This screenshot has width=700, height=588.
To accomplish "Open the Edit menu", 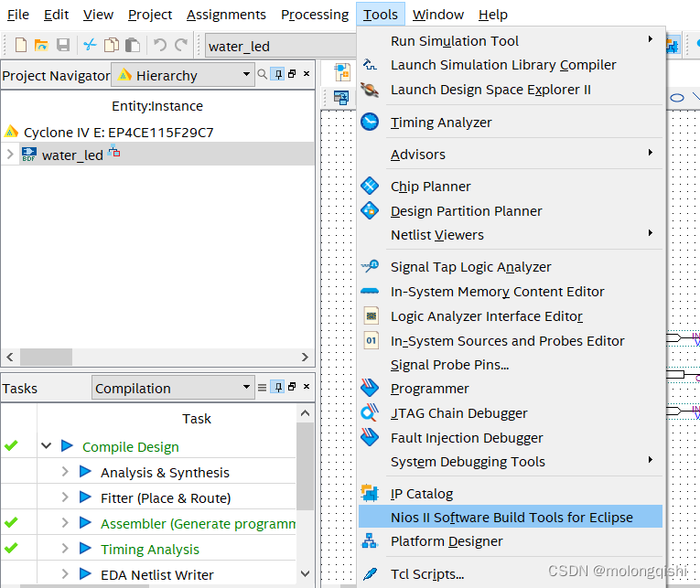I will tap(56, 15).
